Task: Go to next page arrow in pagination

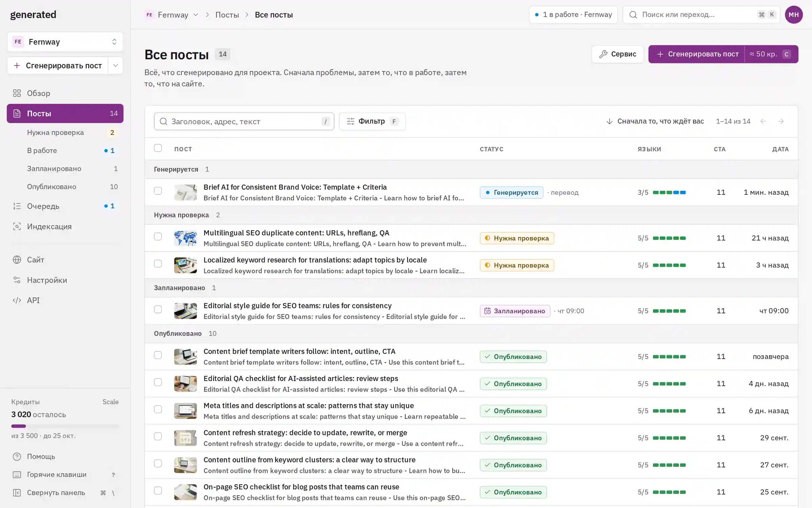Action: coord(781,121)
